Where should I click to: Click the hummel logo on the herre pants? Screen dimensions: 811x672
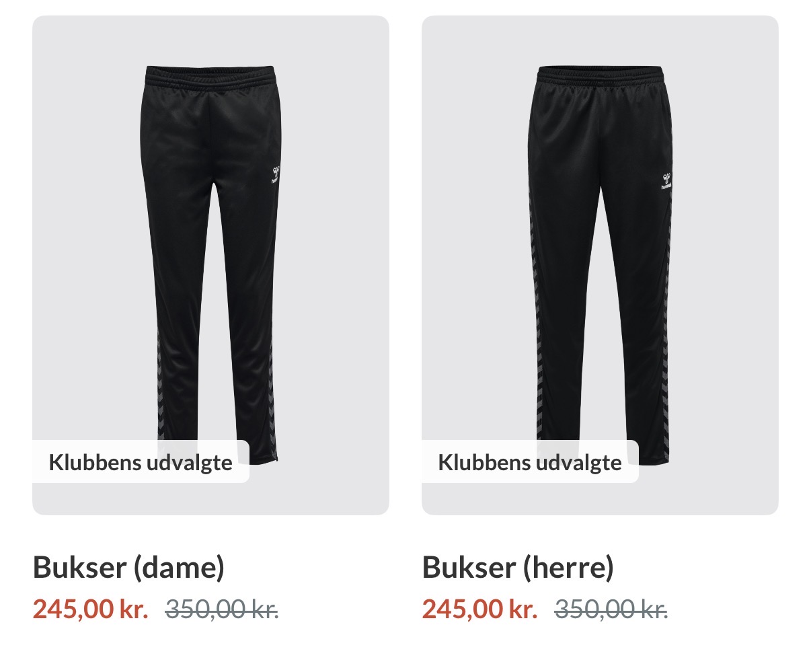click(x=666, y=179)
